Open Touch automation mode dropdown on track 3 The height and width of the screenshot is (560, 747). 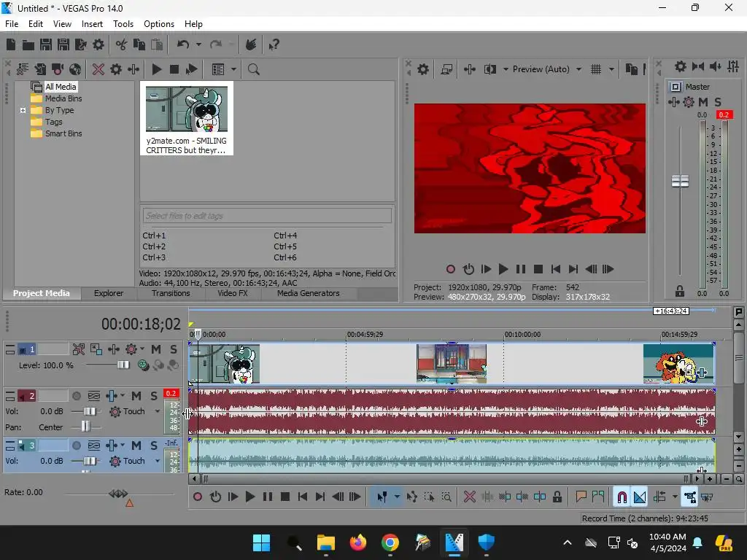[x=158, y=461]
